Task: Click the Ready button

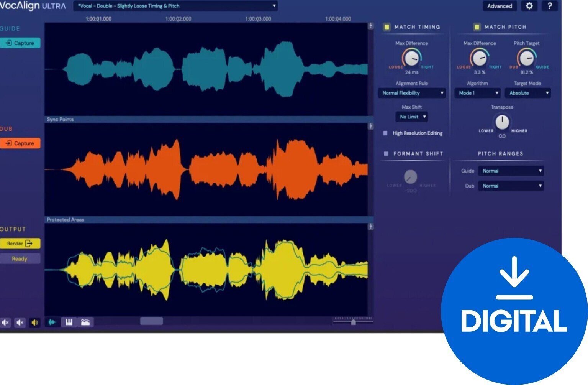Action: [x=20, y=258]
